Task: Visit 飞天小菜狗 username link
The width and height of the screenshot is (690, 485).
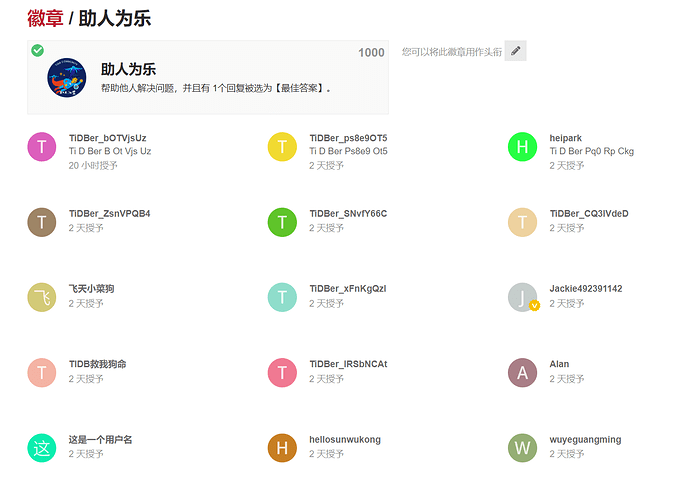Action: [x=92, y=289]
